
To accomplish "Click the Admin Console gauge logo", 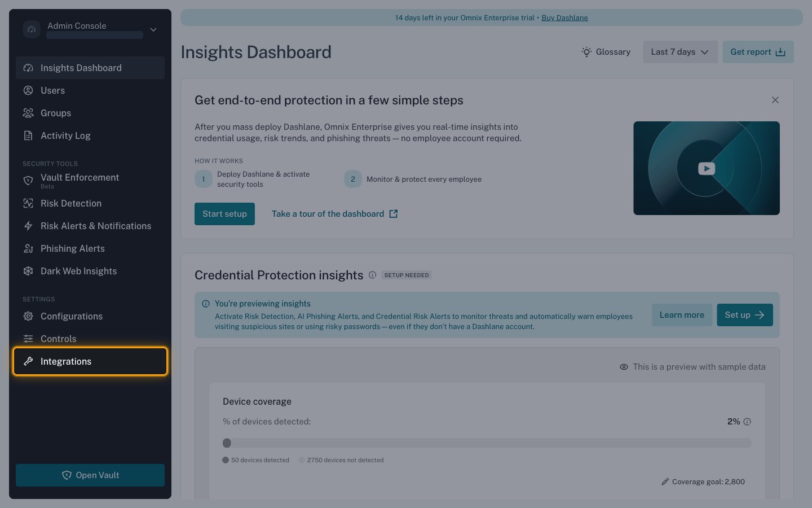I will point(32,29).
